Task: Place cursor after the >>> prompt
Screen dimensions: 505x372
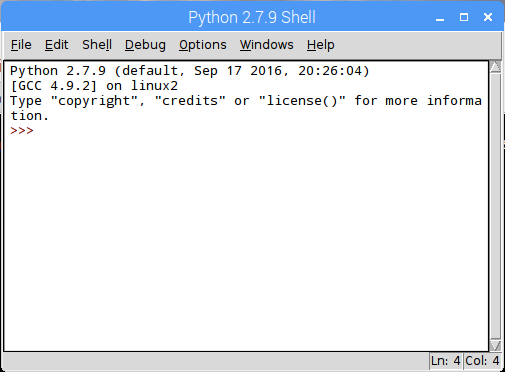Action: pos(37,130)
